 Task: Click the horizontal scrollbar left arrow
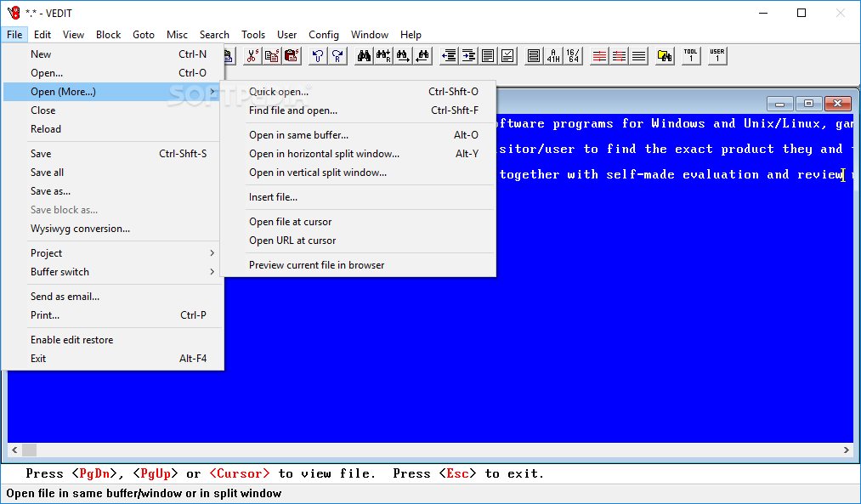pos(14,450)
